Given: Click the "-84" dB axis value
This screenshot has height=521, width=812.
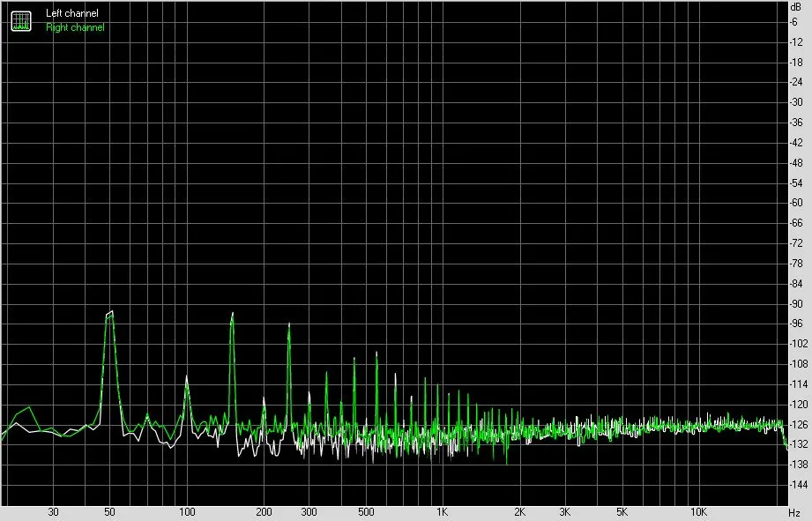Looking at the screenshot, I should tap(795, 283).
